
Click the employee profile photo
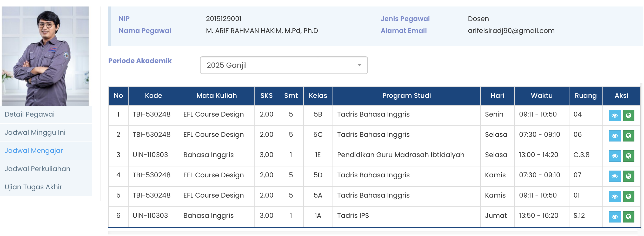tap(45, 56)
